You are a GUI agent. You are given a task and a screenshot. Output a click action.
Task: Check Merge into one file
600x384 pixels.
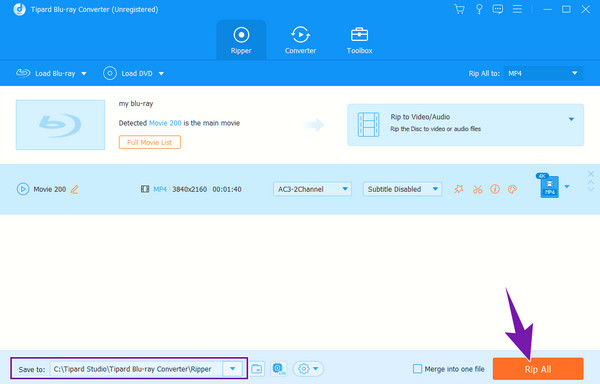[x=417, y=369]
